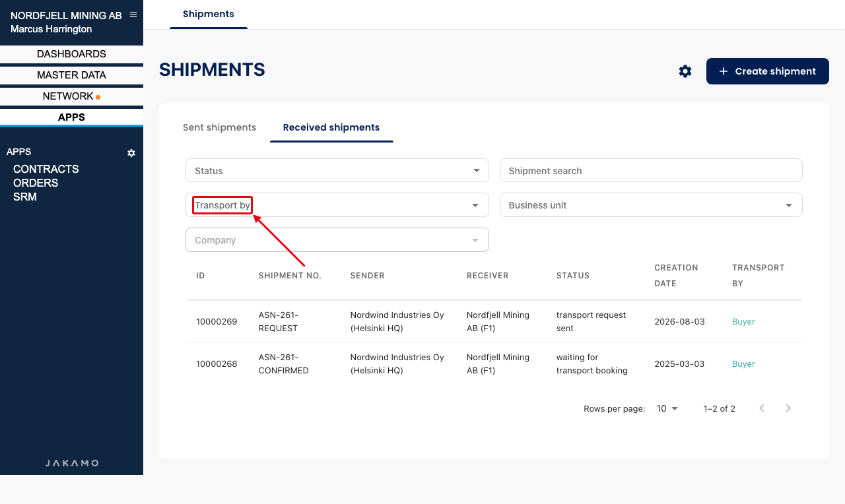Viewport: 845px width, 504px height.
Task: Click creation date 2025-03-03
Action: (679, 364)
